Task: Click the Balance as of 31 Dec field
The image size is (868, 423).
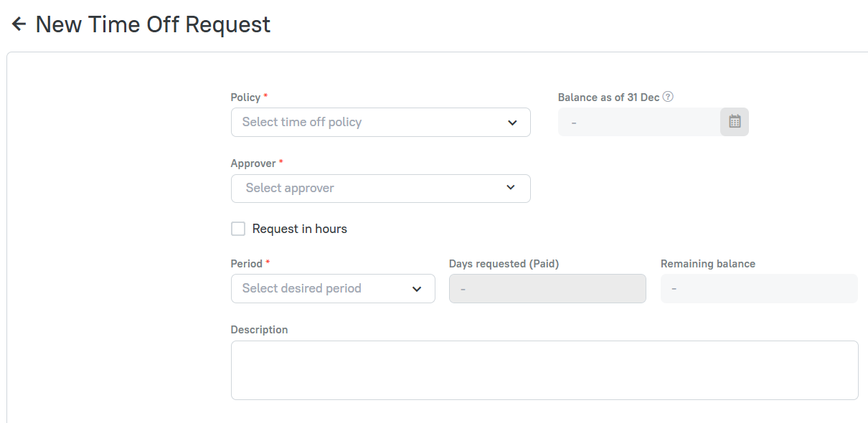Action: (638, 123)
